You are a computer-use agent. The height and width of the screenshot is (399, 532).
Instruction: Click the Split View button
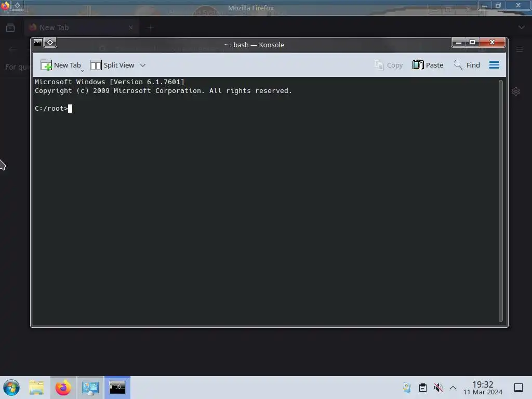(x=112, y=65)
